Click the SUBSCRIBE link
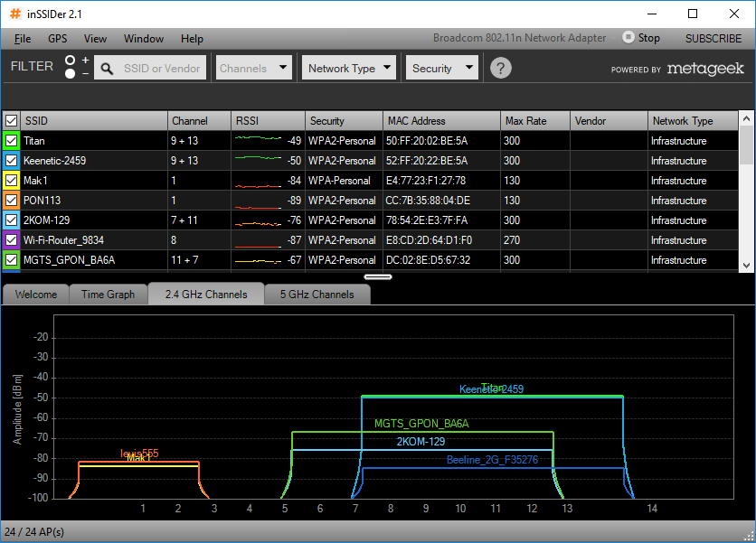756x543 pixels. pos(713,39)
